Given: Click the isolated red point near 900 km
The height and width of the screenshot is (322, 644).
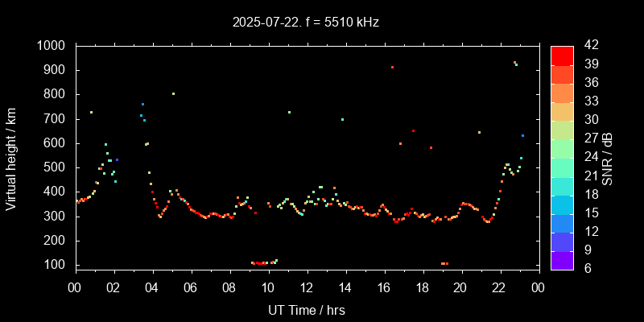Looking at the screenshot, I should coord(392,68).
